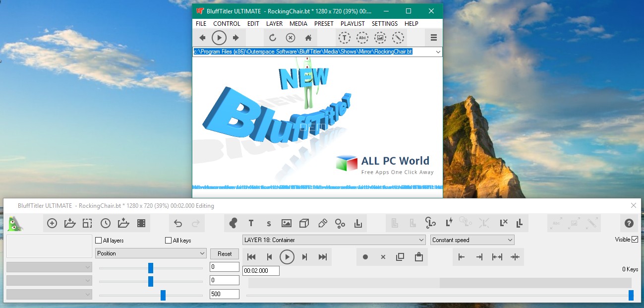Click the record key dot icon
644x308 pixels.
click(365, 257)
